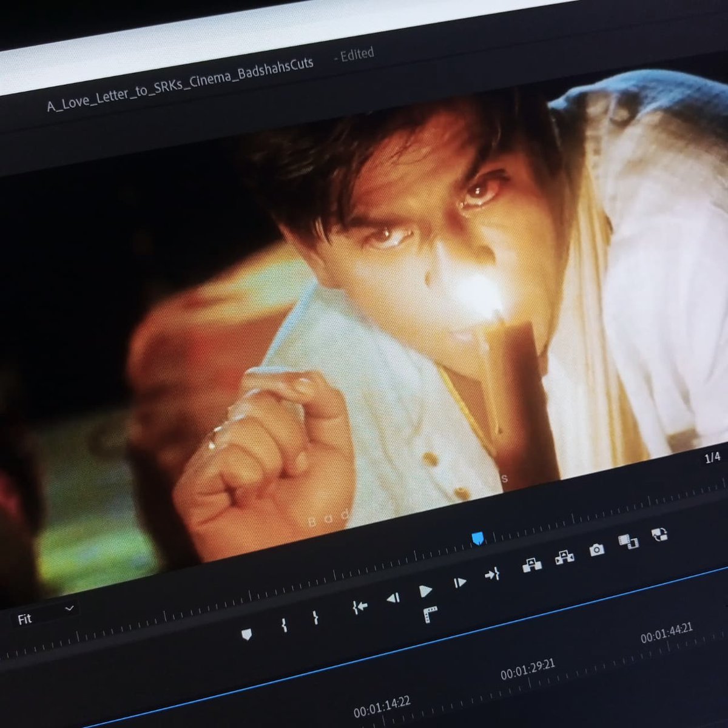Click the Mark Out bracket icon
Viewport: 728px width, 728px height.
pos(315,618)
